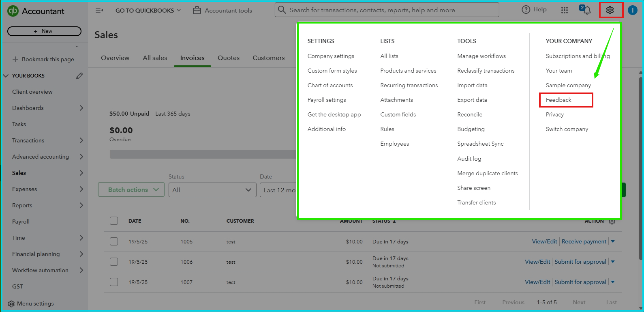Open Chart of accounts from Settings
644x312 pixels.
[x=330, y=85]
